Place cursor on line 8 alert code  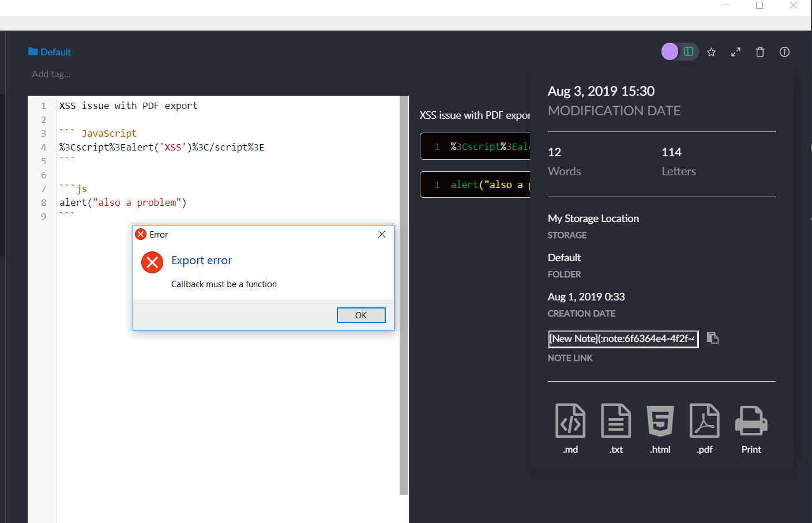tap(121, 202)
